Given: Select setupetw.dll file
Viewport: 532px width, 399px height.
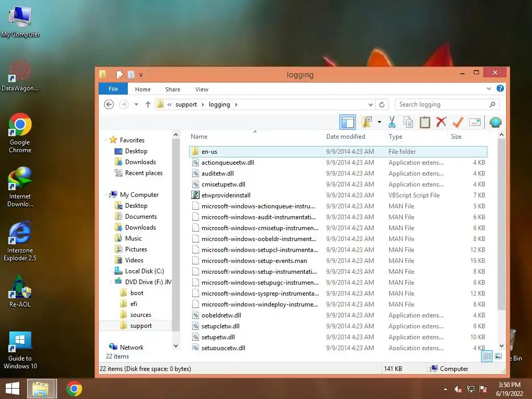Looking at the screenshot, I should [x=338, y=337].
